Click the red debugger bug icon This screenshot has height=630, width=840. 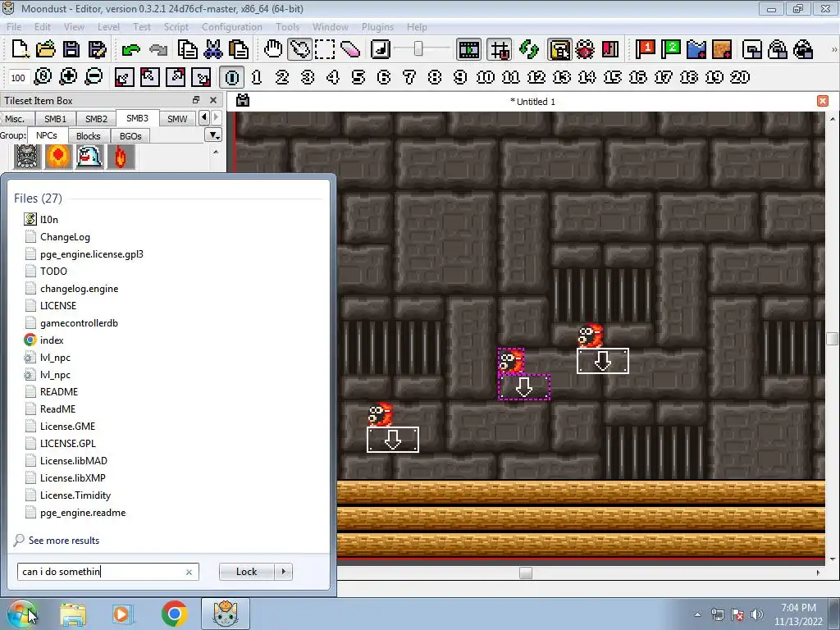pyautogui.click(x=584, y=49)
